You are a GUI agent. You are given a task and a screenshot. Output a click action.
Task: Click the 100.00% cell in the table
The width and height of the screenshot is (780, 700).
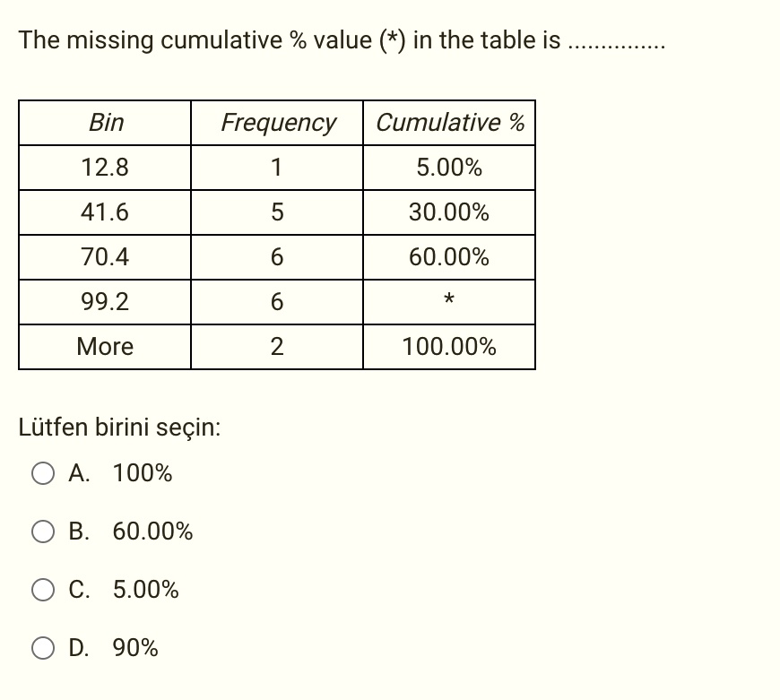click(449, 347)
